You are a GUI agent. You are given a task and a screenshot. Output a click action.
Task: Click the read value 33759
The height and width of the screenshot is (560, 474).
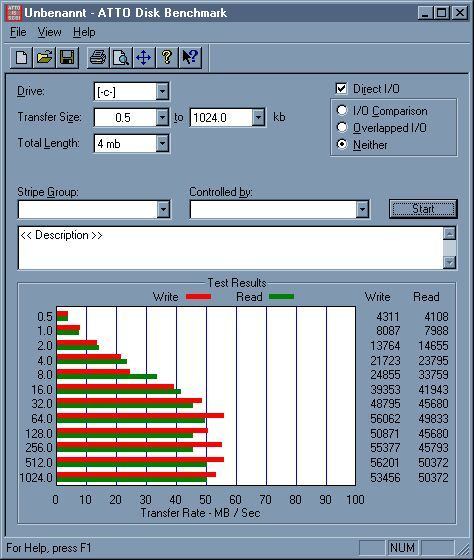tap(433, 375)
